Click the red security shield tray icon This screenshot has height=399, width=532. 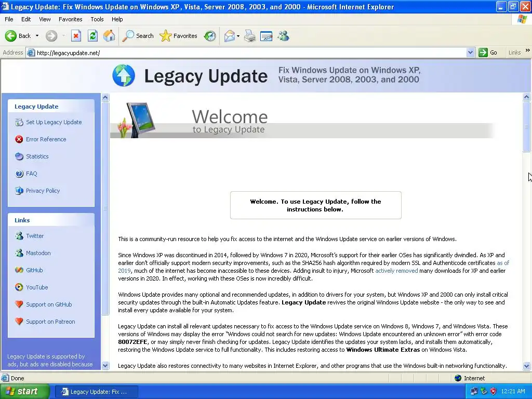[494, 391]
